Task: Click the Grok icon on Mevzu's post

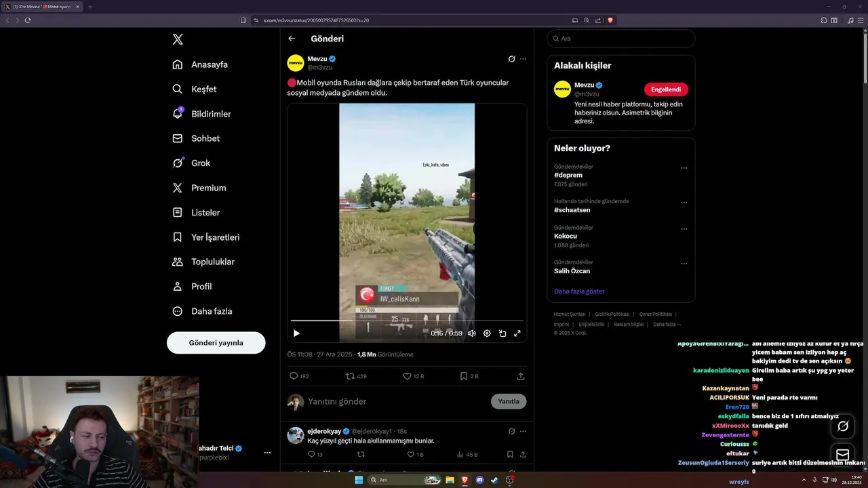Action: [512, 59]
